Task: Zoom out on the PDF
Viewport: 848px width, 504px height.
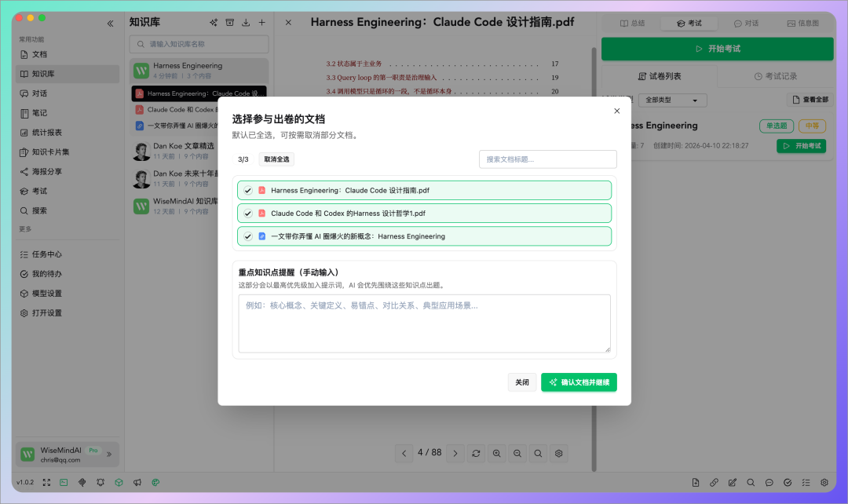Action: coord(517,453)
